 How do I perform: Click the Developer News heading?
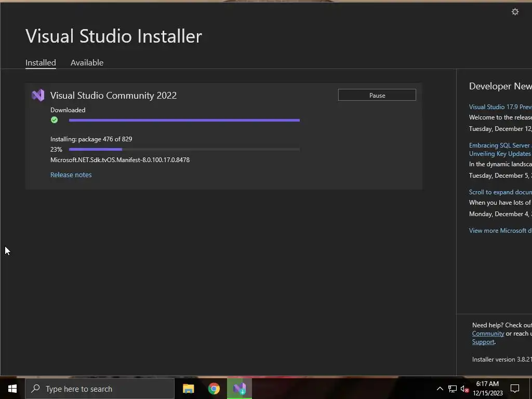pos(500,86)
